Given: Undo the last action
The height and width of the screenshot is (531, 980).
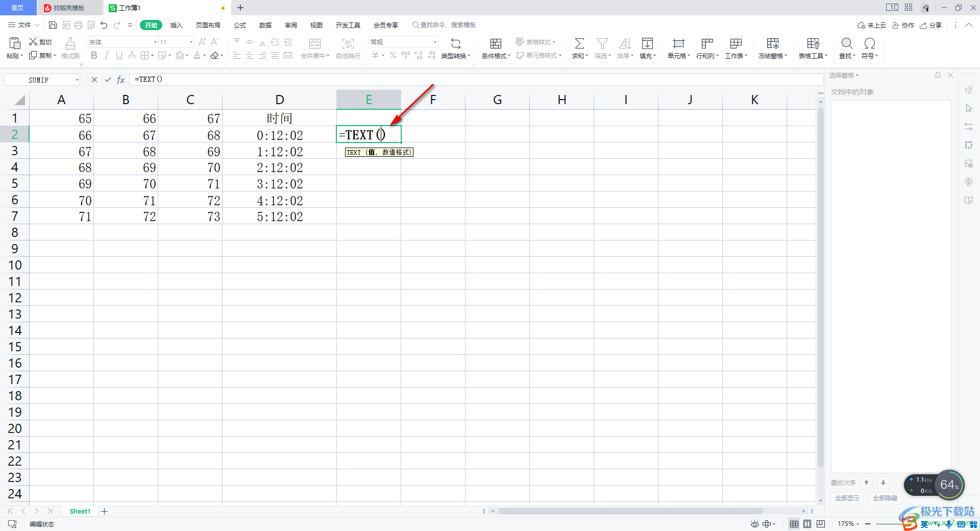Looking at the screenshot, I should click(x=104, y=25).
